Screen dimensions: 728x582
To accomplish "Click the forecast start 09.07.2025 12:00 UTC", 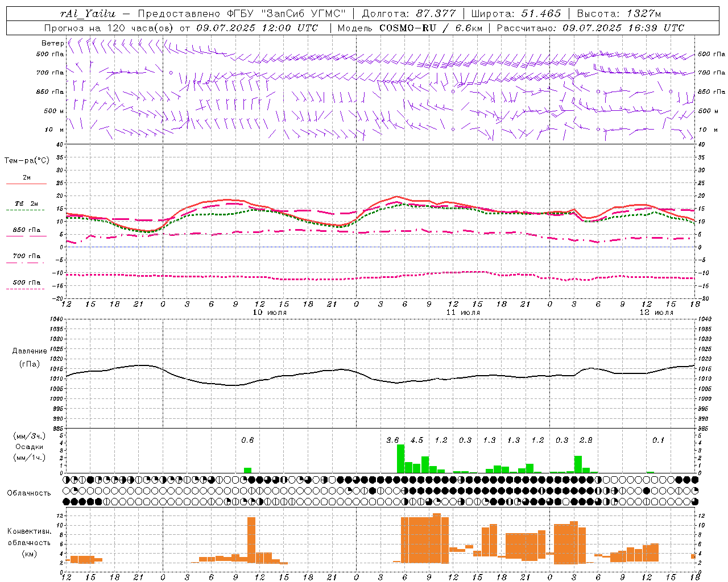I will pos(257,28).
